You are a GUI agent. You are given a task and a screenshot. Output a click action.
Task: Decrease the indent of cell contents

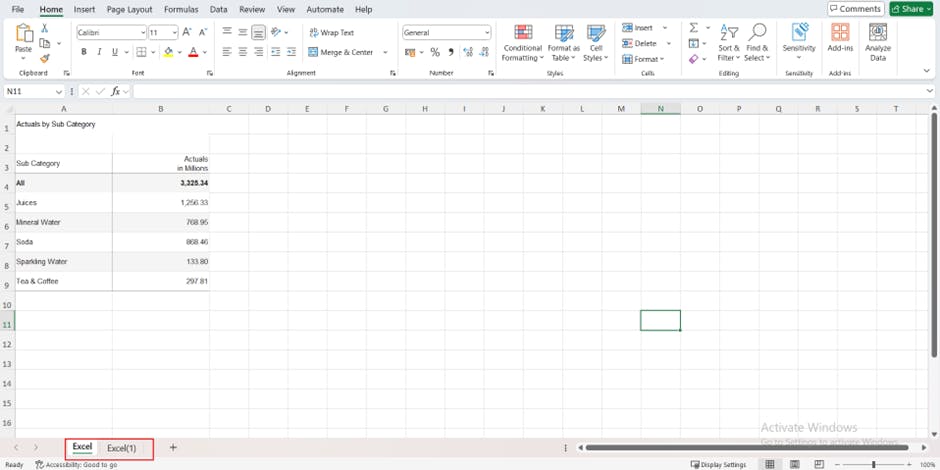[x=275, y=52]
